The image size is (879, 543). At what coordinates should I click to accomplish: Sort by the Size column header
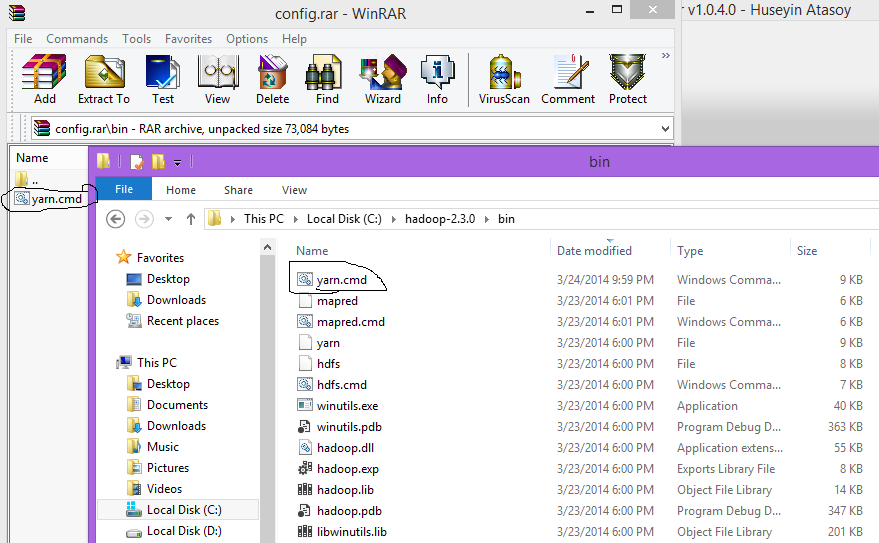click(807, 250)
